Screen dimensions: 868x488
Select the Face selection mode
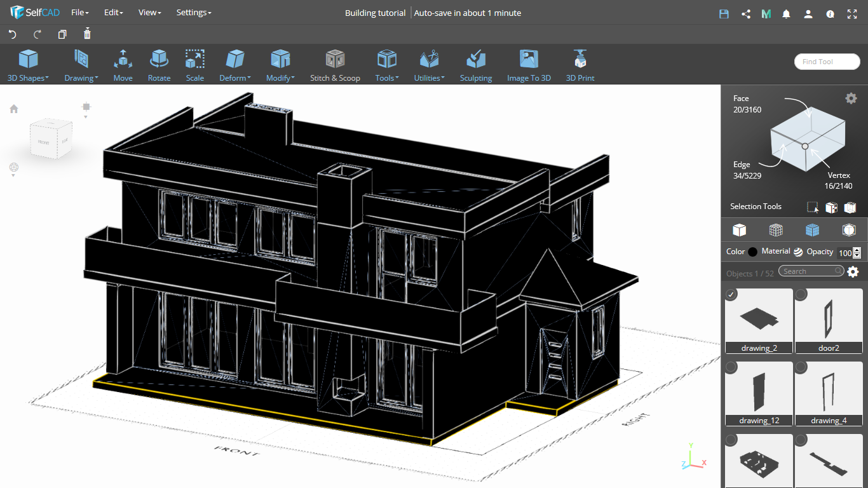(747, 104)
